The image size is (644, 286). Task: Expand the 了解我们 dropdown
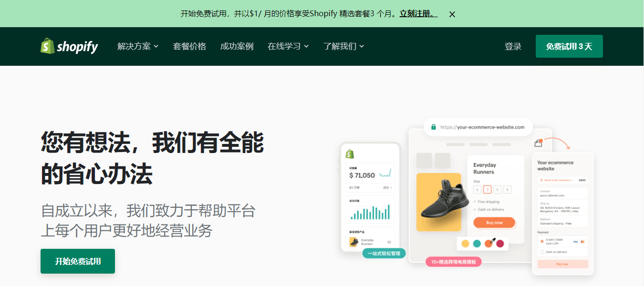coord(343,46)
